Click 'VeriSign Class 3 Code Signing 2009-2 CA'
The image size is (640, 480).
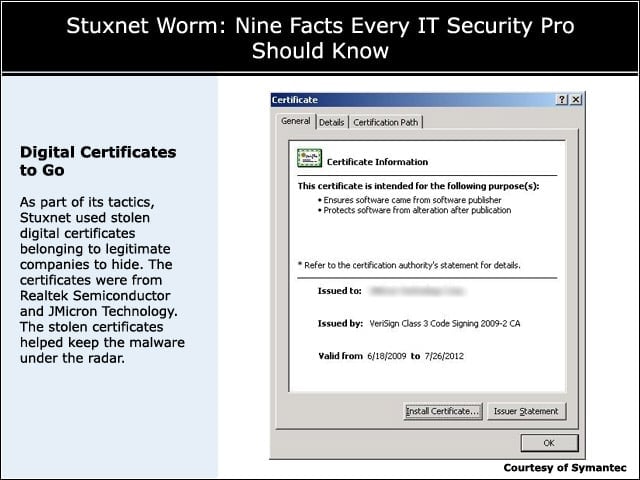click(x=444, y=324)
